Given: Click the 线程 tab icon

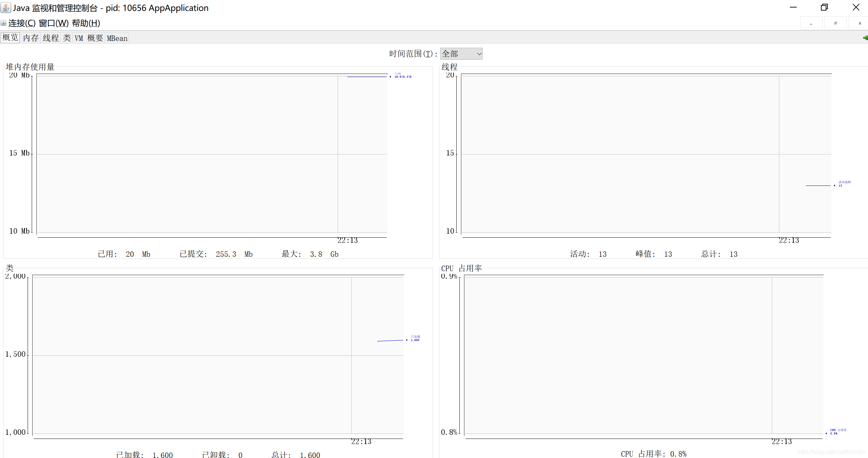Looking at the screenshot, I should coord(50,38).
